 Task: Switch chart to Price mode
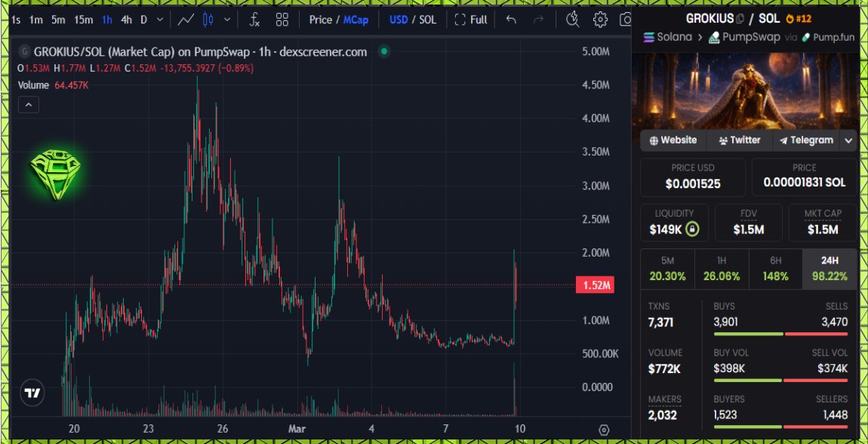coord(321,20)
